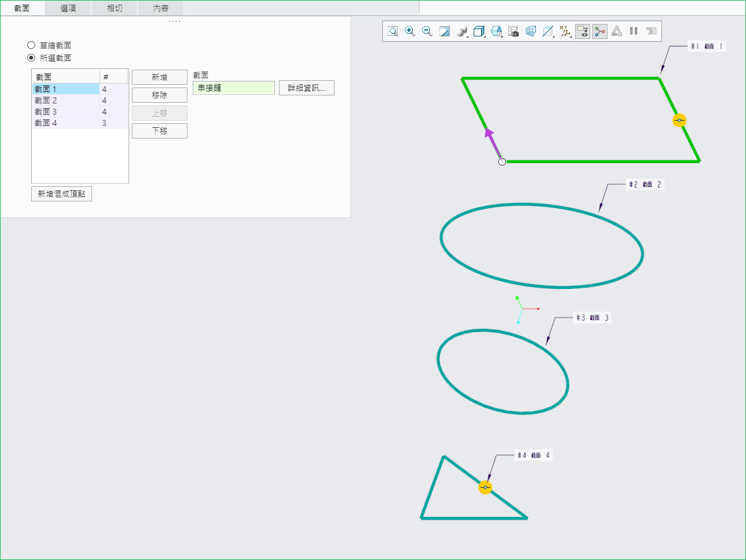The height and width of the screenshot is (560, 746).
Task: Toggle the Annotation Display icon
Action: pyautogui.click(x=582, y=31)
